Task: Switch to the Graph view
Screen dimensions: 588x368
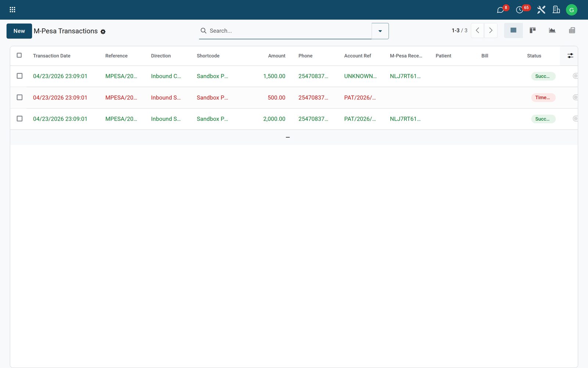Action: [552, 31]
